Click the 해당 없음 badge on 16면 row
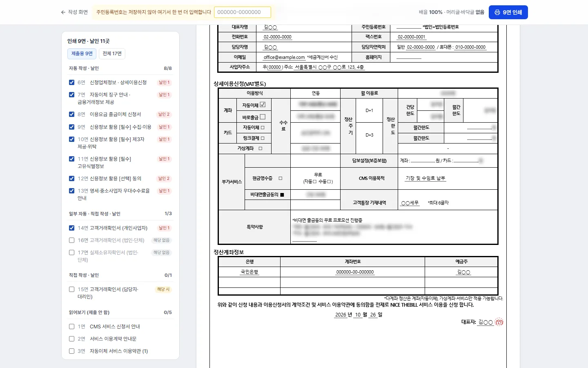 click(x=161, y=240)
